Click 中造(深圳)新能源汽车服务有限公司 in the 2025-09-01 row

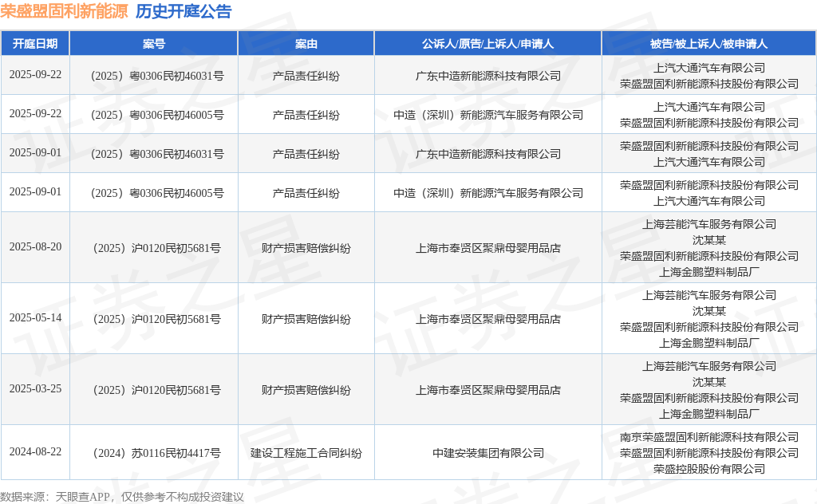click(x=487, y=193)
